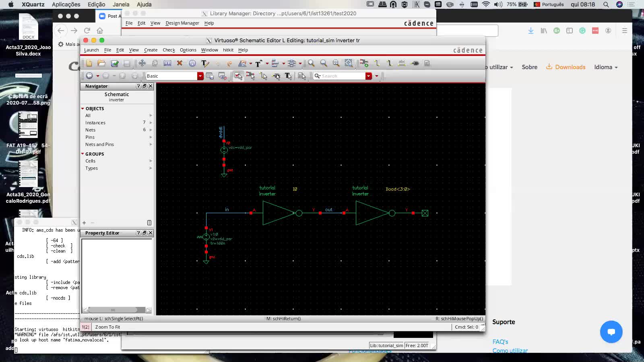Open Design Manager menu in Library Manager
The height and width of the screenshot is (362, 644).
click(182, 23)
